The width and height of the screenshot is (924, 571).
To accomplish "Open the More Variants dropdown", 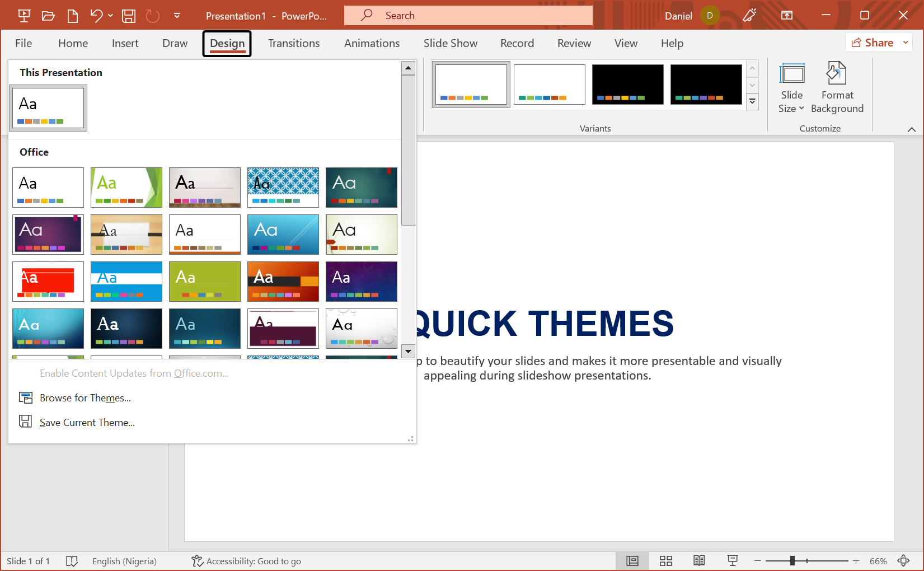I will click(x=752, y=101).
